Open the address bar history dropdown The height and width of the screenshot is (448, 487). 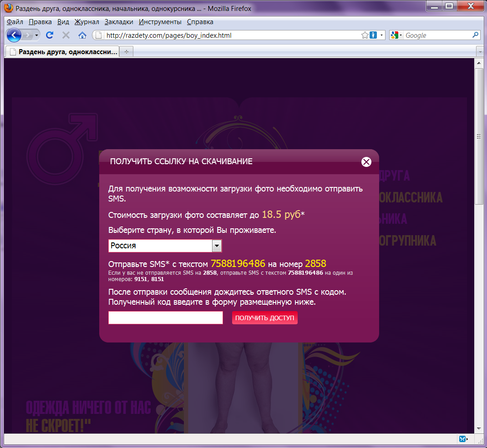(382, 35)
